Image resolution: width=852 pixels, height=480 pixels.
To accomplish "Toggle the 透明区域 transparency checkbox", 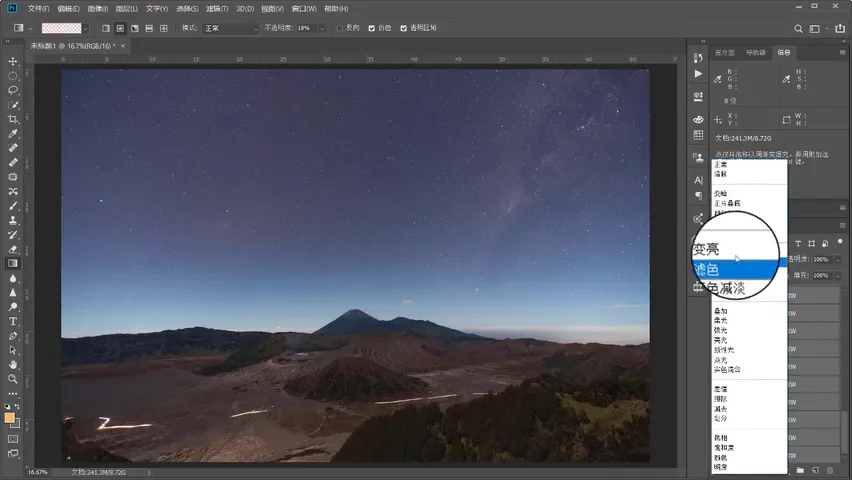I will pos(404,28).
